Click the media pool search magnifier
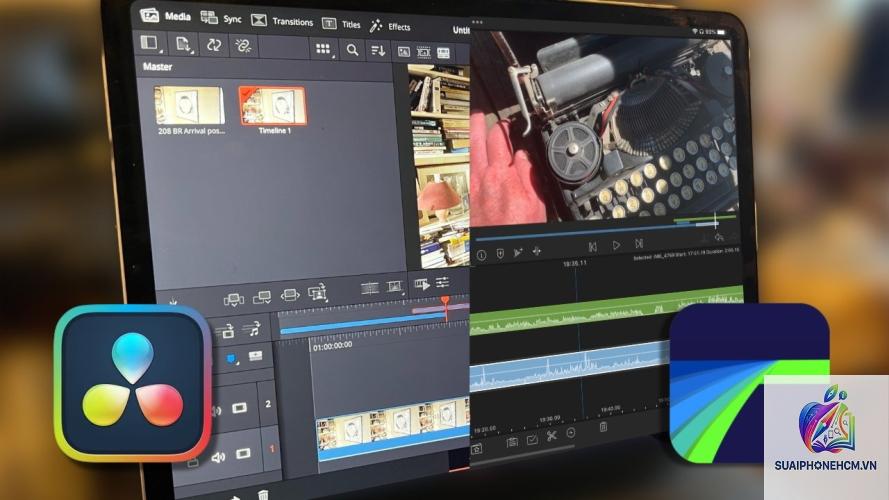Image resolution: width=889 pixels, height=500 pixels. (352, 50)
